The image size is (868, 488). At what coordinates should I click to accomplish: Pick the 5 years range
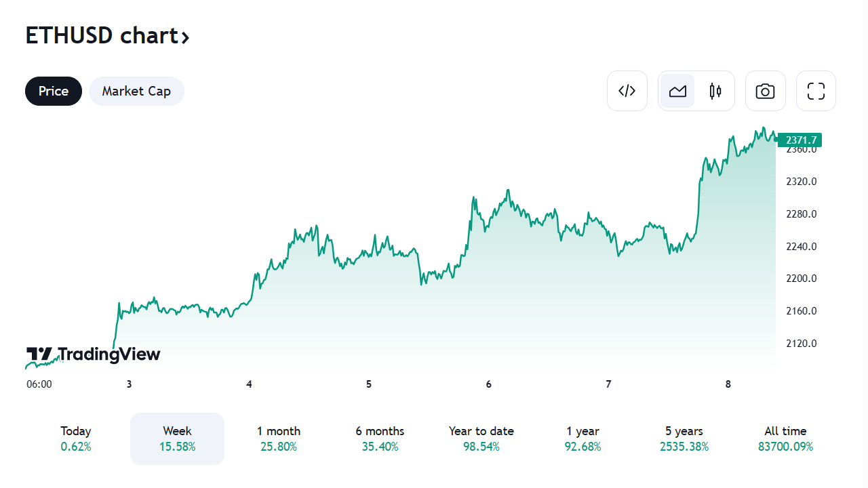pyautogui.click(x=684, y=439)
